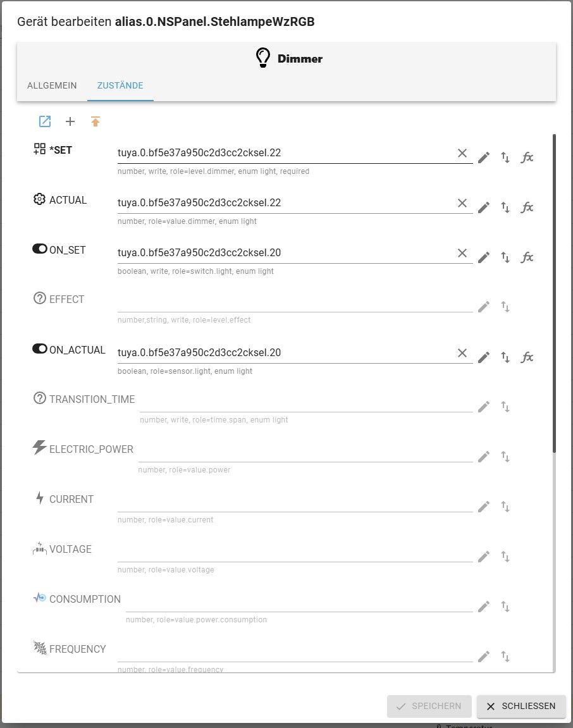Click the open-in-new-window icon in the toolbar
This screenshot has width=573, height=728.
[x=45, y=121]
